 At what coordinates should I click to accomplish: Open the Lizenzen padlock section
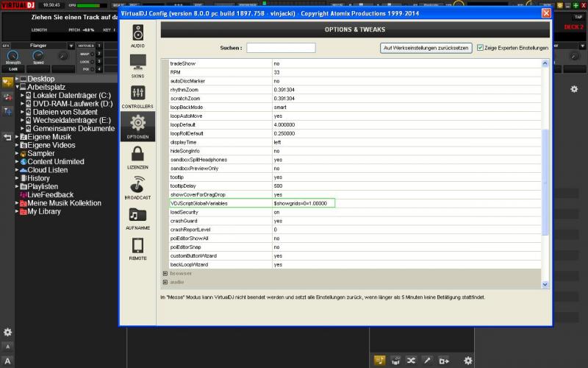click(x=137, y=158)
